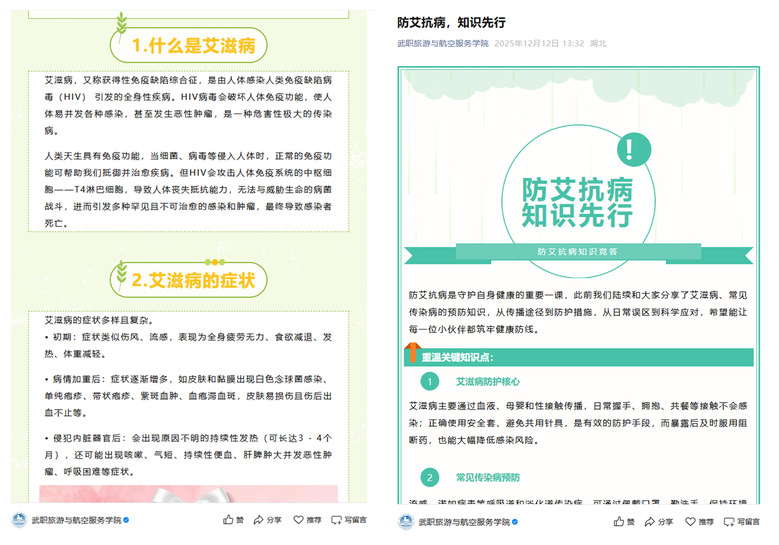Image resolution: width=779 pixels, height=545 pixels.
Task: Click the numbered circle 1 for 艾滋病防护核心
Action: pos(429,381)
